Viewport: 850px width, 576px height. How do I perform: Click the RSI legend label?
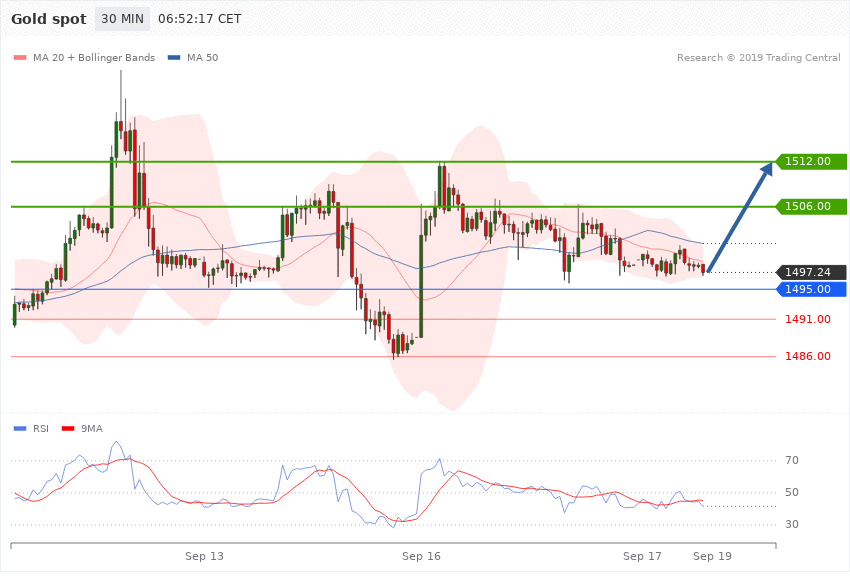pos(41,429)
